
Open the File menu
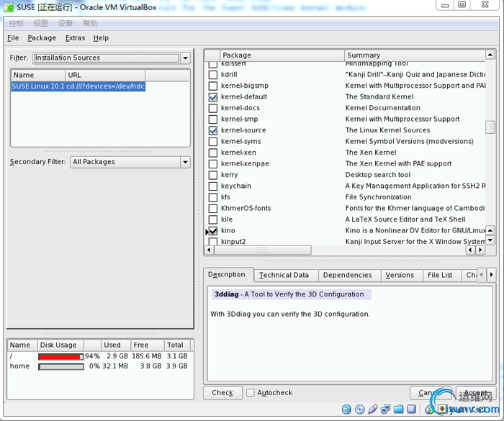click(13, 38)
